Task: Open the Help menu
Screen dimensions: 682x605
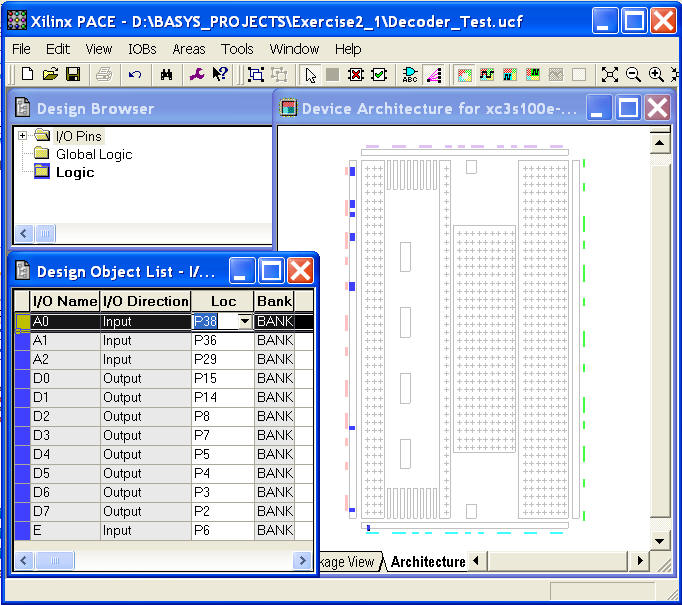Action: tap(348, 49)
